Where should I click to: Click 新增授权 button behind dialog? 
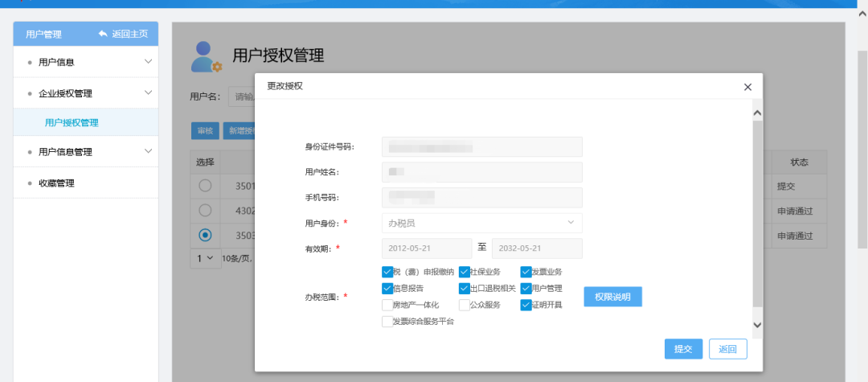tap(240, 130)
